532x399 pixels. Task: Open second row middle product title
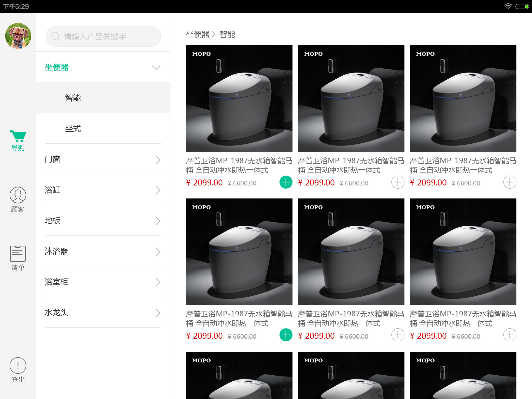click(351, 319)
